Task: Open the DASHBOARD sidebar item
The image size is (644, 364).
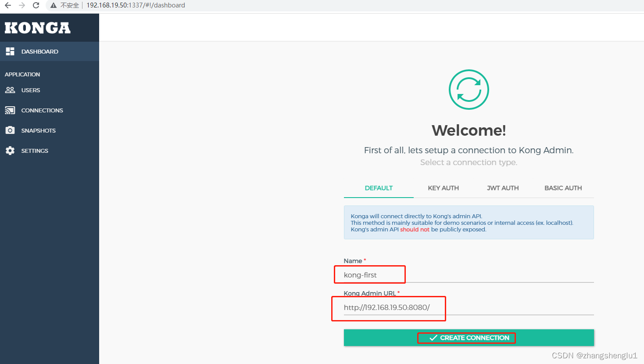Action: 50,51
